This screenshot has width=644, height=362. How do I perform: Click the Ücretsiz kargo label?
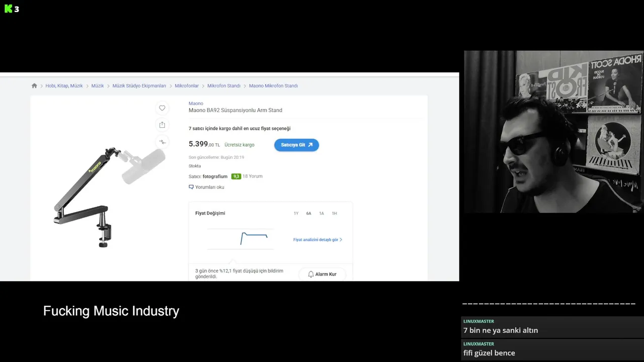[239, 145]
